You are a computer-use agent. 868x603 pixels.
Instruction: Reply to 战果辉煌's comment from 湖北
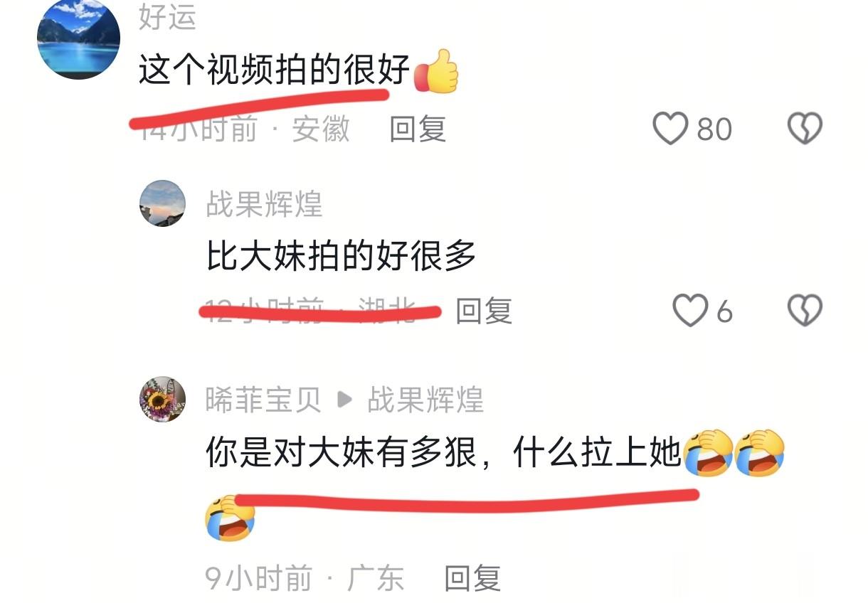(484, 311)
